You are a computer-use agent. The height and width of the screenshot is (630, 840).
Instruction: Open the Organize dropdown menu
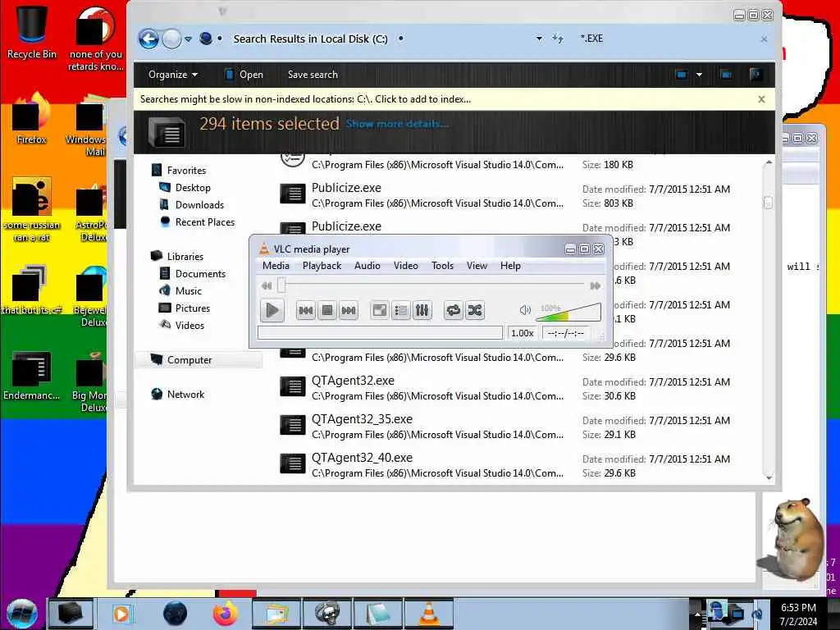click(173, 75)
